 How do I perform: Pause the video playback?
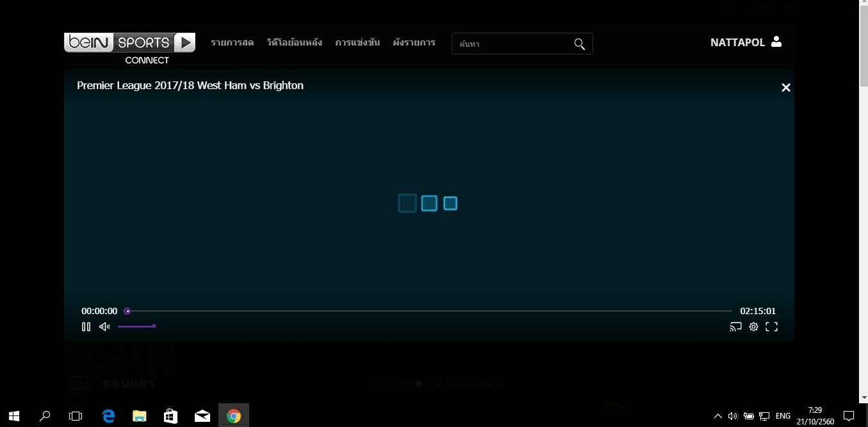click(86, 326)
